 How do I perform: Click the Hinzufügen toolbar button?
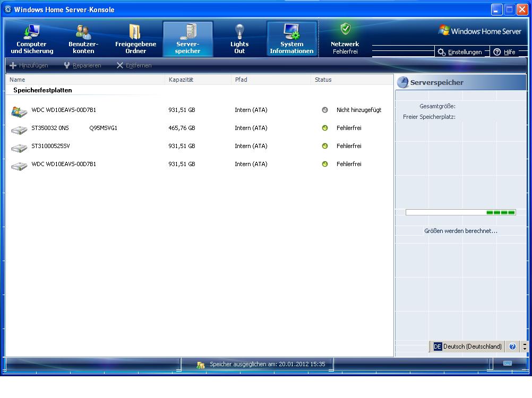(x=29, y=65)
